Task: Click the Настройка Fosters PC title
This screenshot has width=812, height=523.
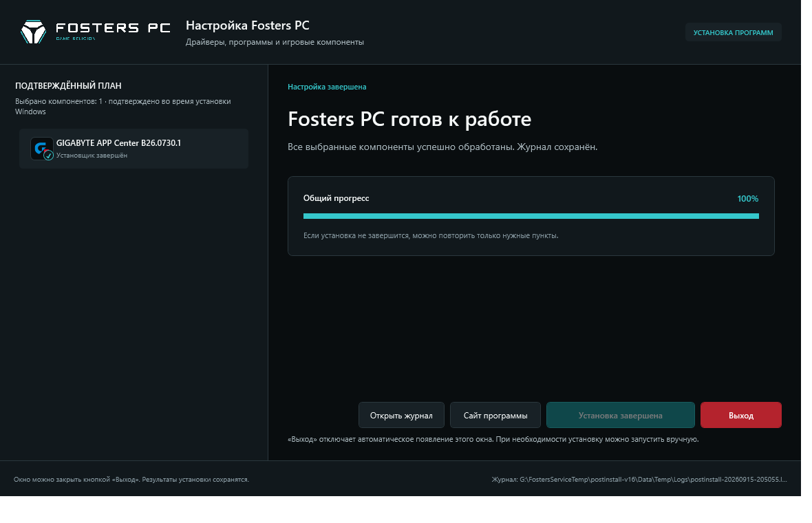Action: [248, 25]
